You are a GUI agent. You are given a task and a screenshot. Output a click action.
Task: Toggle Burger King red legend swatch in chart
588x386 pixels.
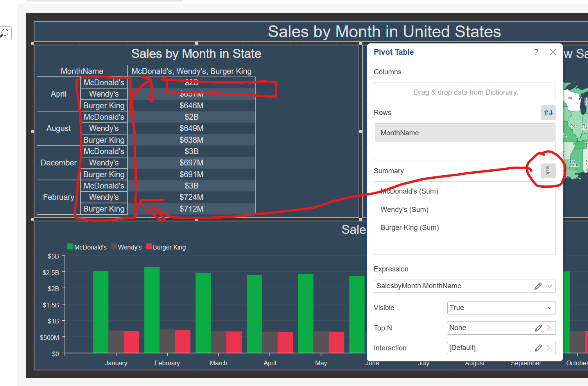pyautogui.click(x=149, y=247)
